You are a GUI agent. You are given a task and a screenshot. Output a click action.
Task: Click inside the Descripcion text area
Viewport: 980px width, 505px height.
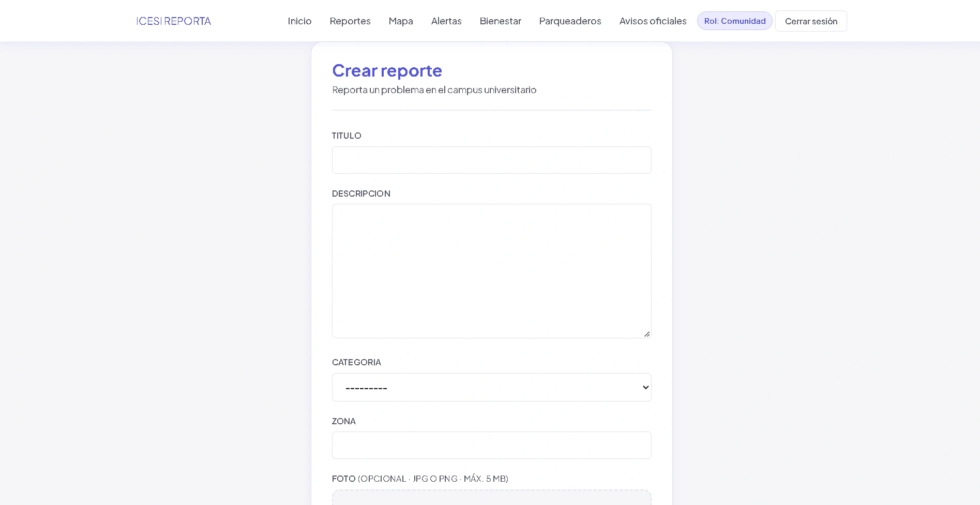(492, 271)
